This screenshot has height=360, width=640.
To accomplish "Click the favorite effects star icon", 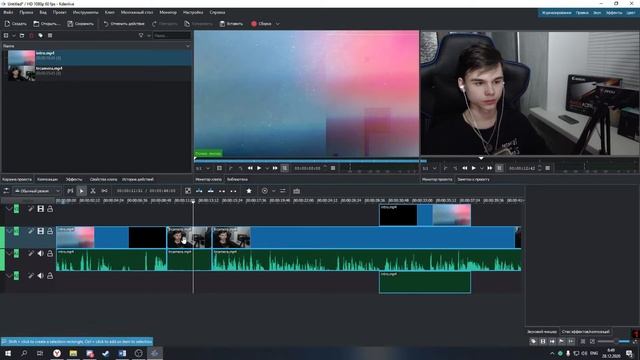I will click(249, 191).
